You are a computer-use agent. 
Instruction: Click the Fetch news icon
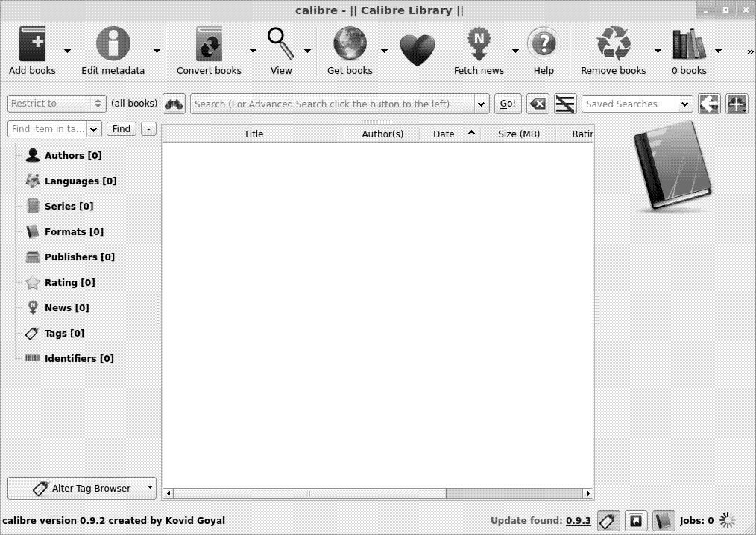[479, 44]
